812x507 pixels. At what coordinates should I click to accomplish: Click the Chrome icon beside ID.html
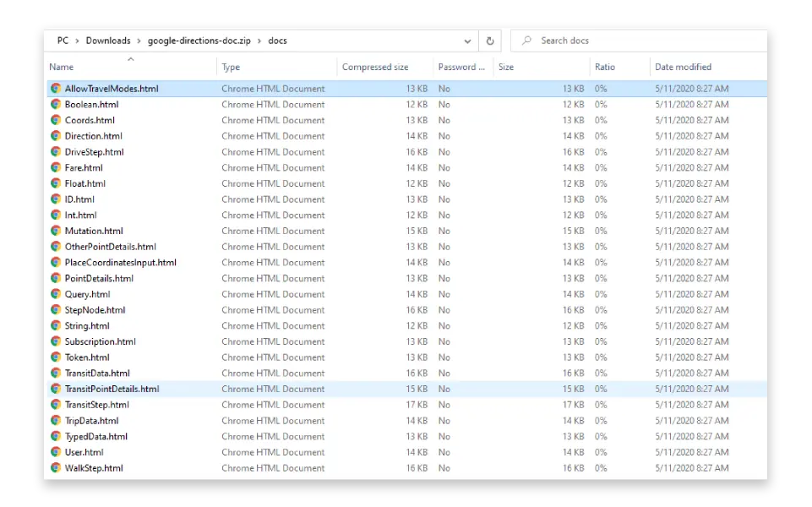click(x=56, y=199)
